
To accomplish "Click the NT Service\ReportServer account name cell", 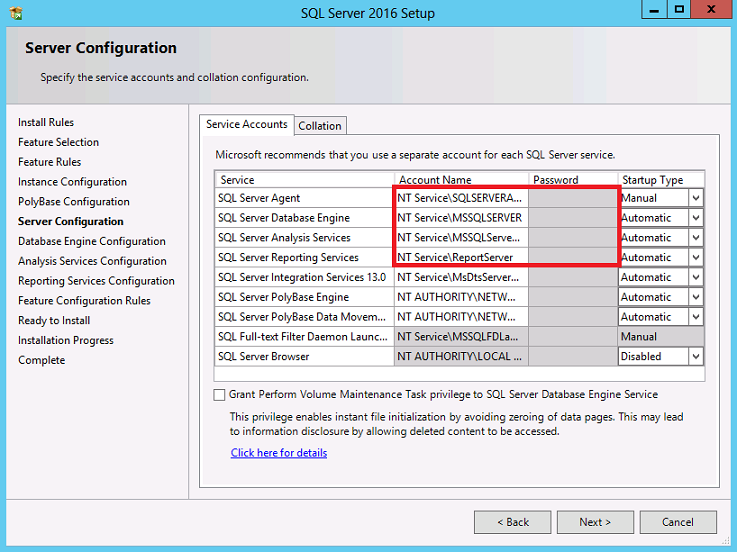I will click(461, 257).
